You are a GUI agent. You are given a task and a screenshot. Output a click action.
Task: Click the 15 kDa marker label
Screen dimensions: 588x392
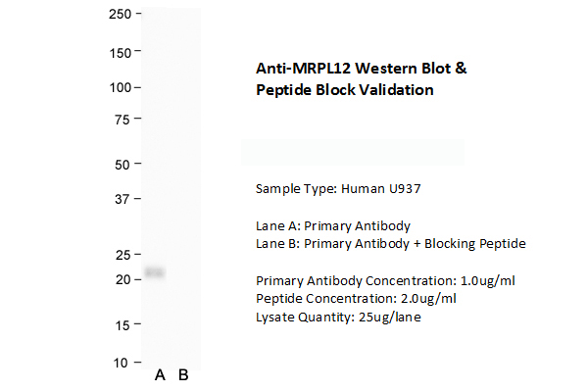122,324
